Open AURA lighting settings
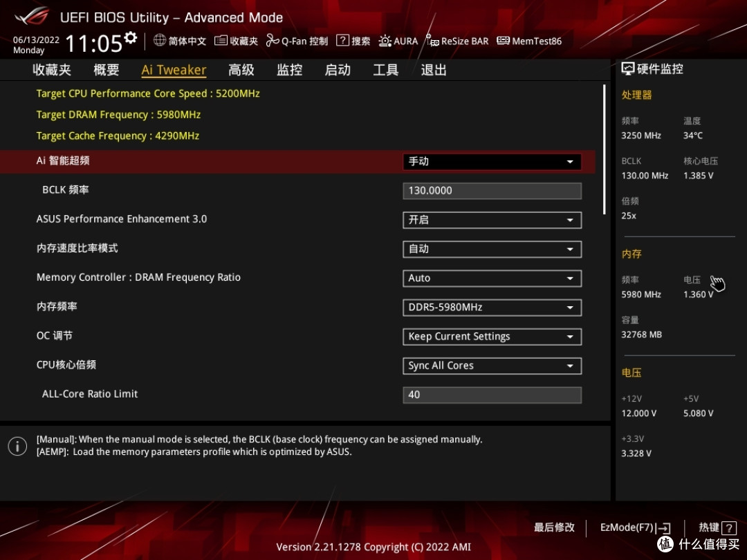 (x=398, y=41)
